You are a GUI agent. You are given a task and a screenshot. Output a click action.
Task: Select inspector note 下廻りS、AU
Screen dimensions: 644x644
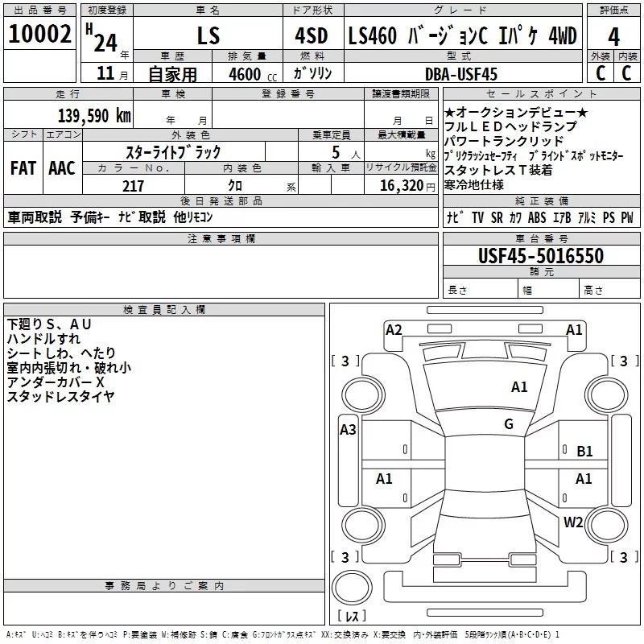pyautogui.click(x=49, y=324)
